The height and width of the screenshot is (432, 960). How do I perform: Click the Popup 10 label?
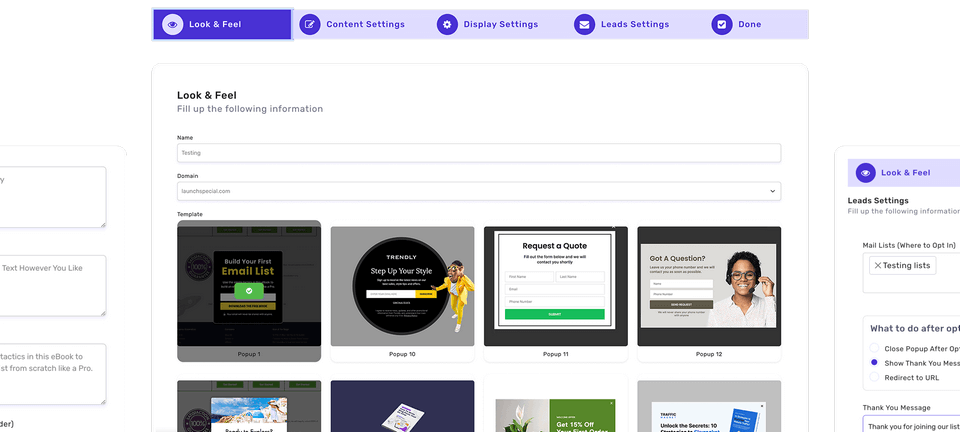point(402,354)
